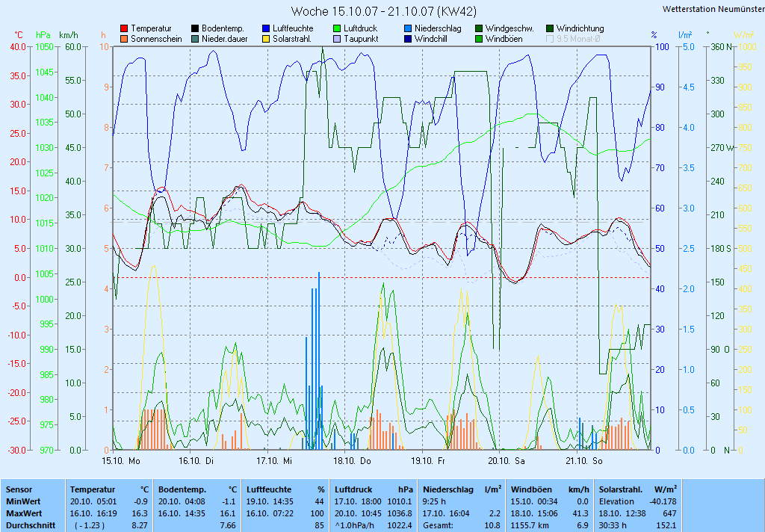765x532 pixels.
Task: Click the green Windböen legend square
Action: 479,39
